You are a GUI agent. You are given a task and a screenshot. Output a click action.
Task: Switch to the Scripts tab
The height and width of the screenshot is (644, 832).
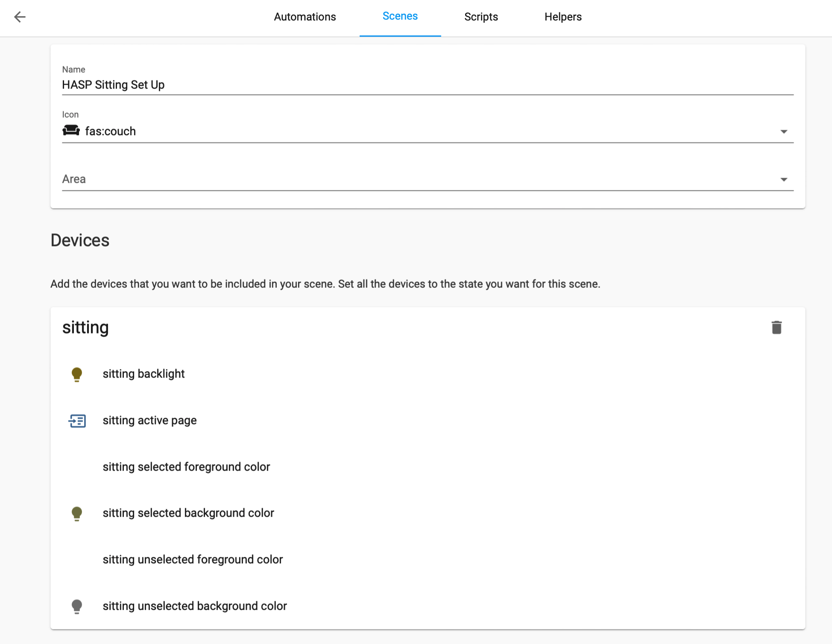[x=481, y=17]
